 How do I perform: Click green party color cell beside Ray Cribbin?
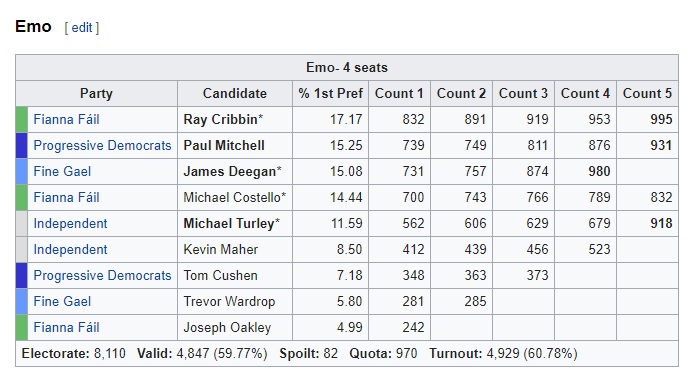click(21, 119)
